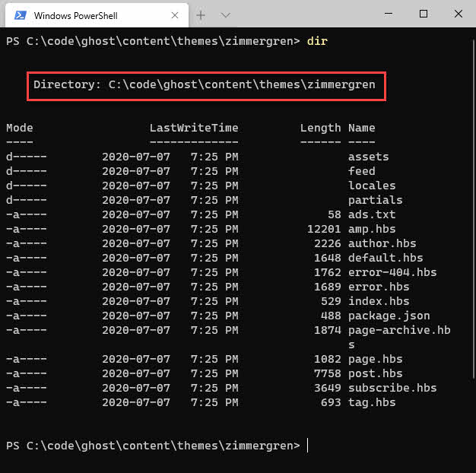Click the ads.txt file name
Screen dimensions: 476x473
point(372,214)
